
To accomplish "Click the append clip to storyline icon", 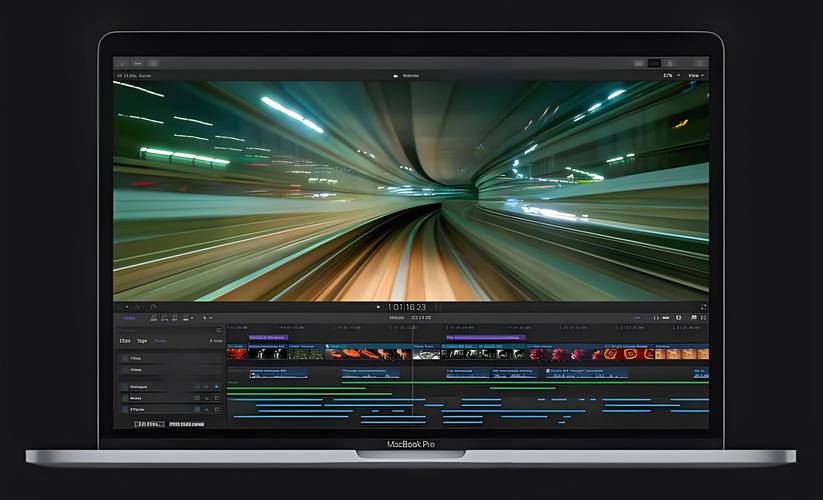I will tap(175, 318).
